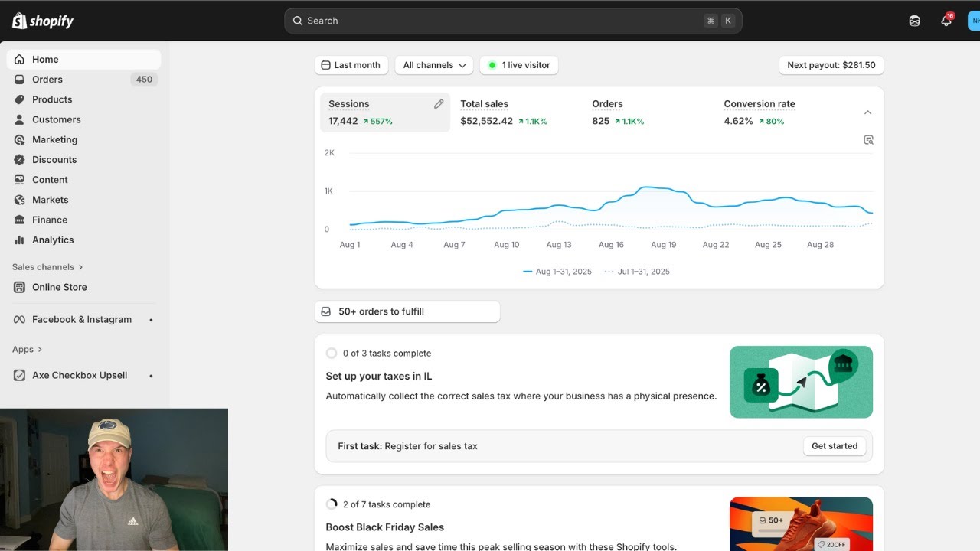This screenshot has width=980, height=551.
Task: Select the Total sales metric
Action: (517, 112)
